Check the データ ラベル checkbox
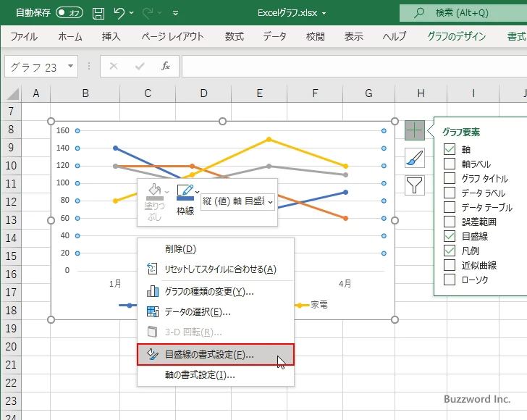The image size is (527, 420). coord(450,193)
